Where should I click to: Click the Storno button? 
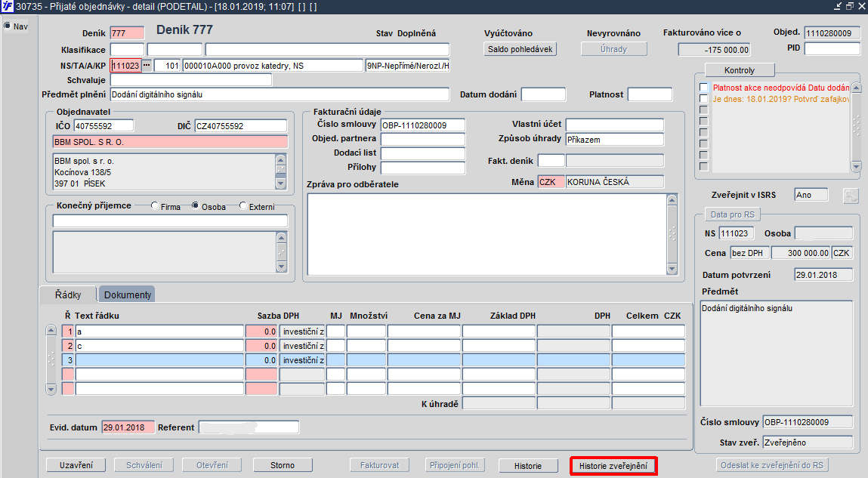pos(283,465)
